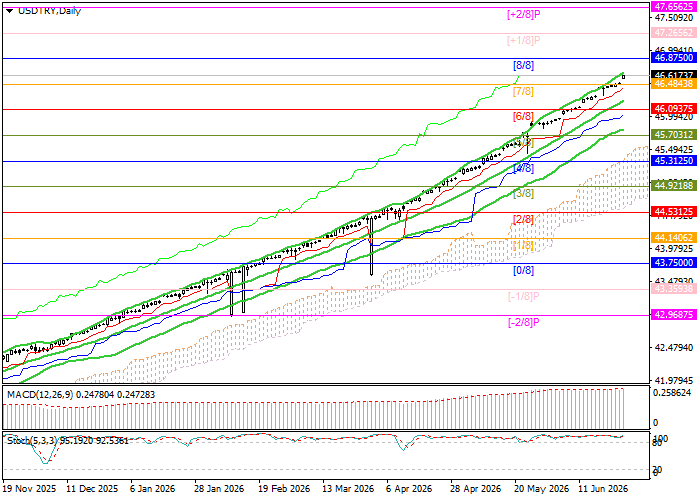
Task: Click the red 46.09375 price tag
Action: point(674,108)
